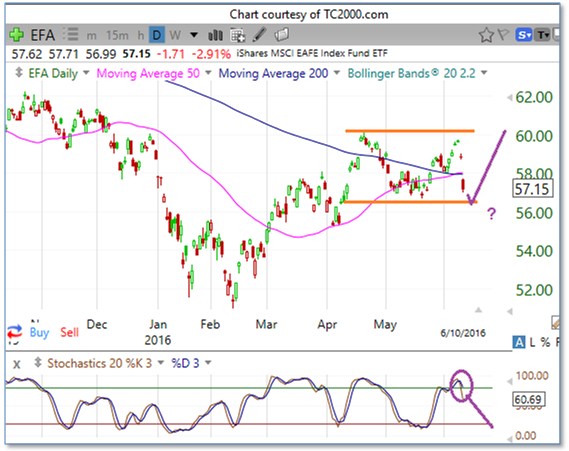Click the reorder arrows icon beside Stochastics
Screen dimensions: 569x451
pos(37,363)
